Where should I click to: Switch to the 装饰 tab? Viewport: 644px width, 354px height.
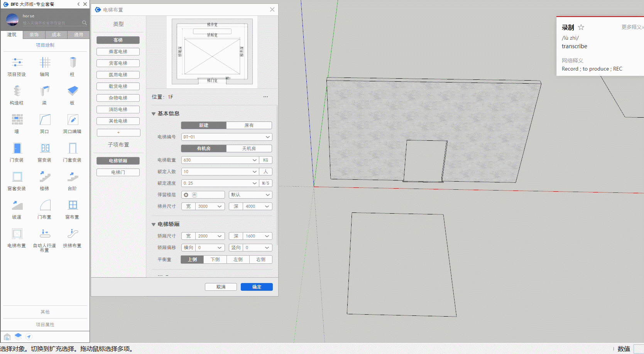coord(34,35)
